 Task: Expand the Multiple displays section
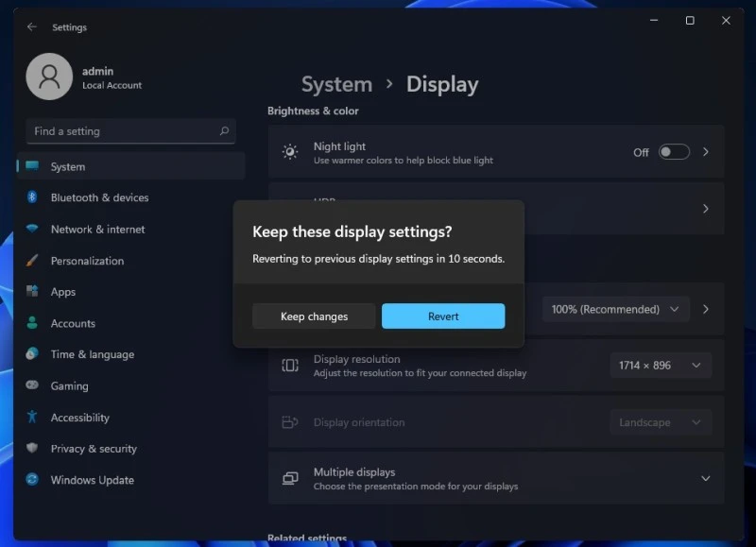coord(705,478)
